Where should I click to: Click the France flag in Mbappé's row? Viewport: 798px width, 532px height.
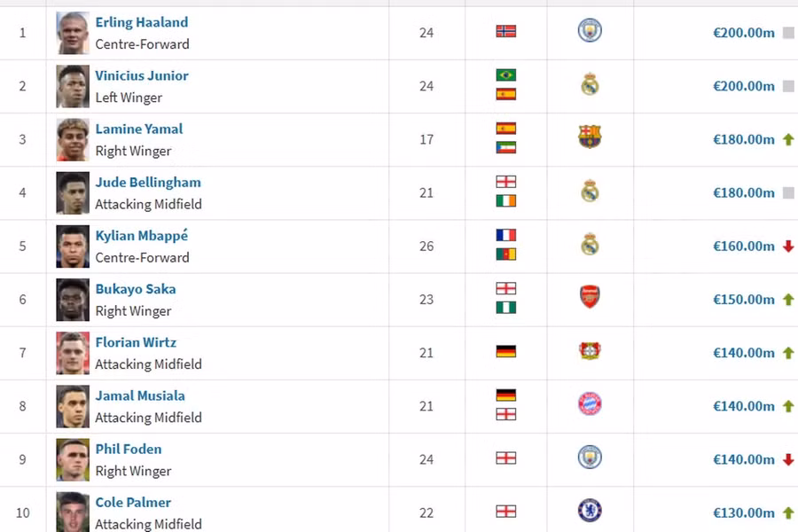(x=506, y=236)
